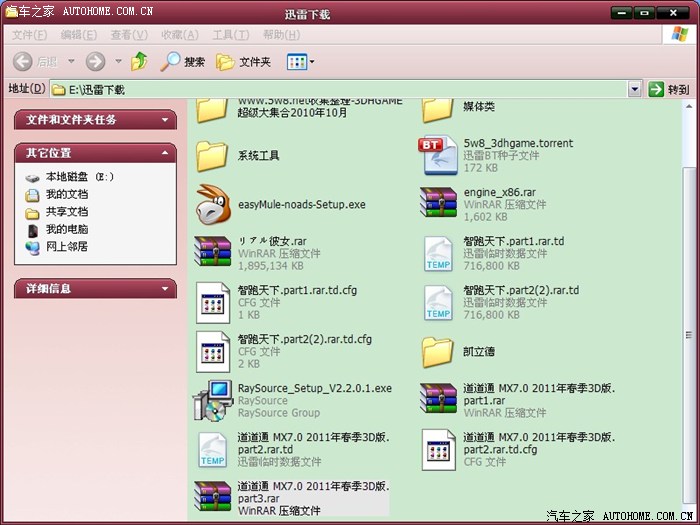Open 我的文档 link in sidebar
This screenshot has width=700, height=525.
(x=57, y=194)
